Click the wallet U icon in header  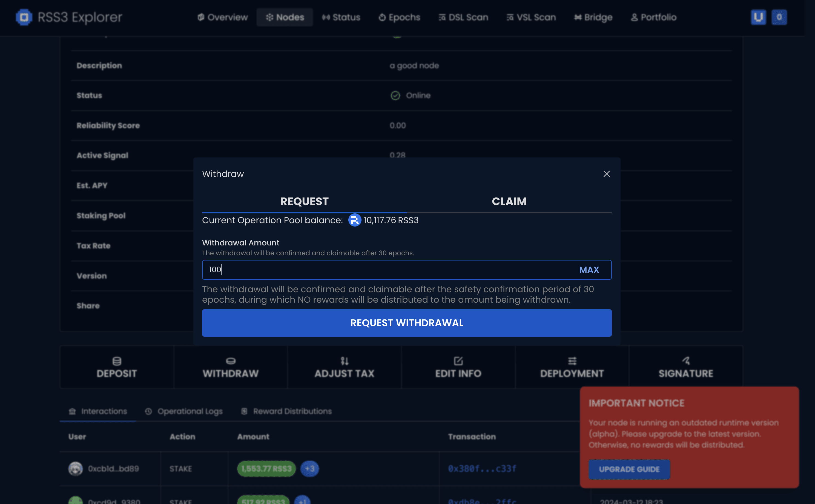pyautogui.click(x=758, y=17)
